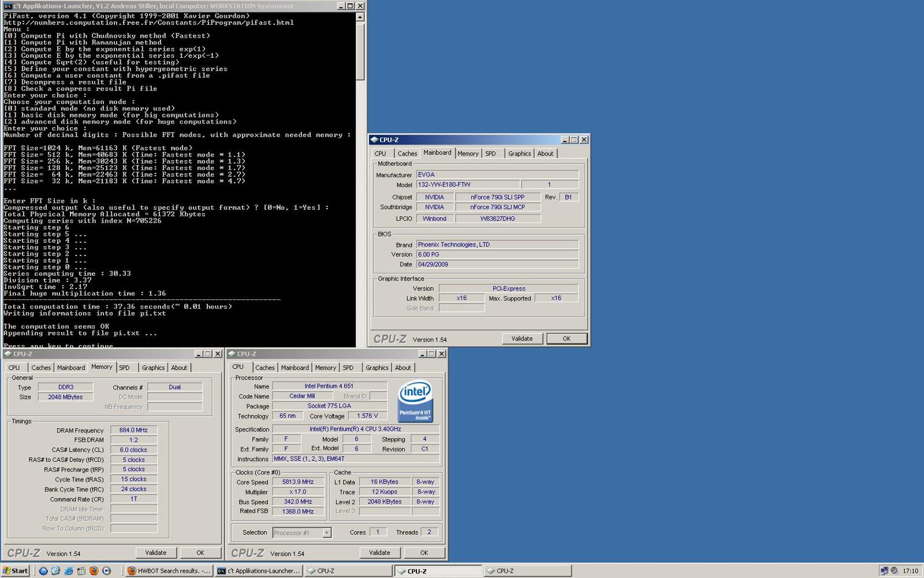The width and height of the screenshot is (924, 578).
Task: Open the About tab in the Mainboard CPU-Z window
Action: click(545, 154)
